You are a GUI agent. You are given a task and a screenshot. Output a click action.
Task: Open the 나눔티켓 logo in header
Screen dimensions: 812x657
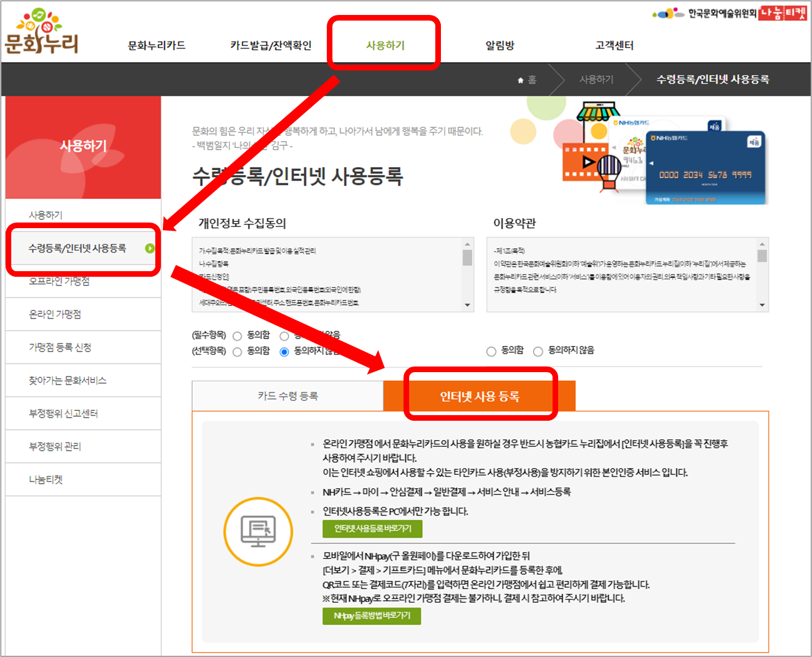point(783,13)
